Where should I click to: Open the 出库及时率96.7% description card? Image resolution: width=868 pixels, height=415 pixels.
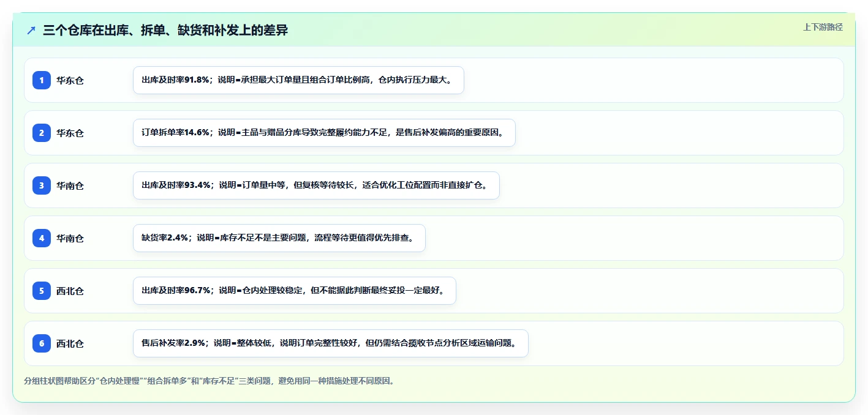coord(295,291)
